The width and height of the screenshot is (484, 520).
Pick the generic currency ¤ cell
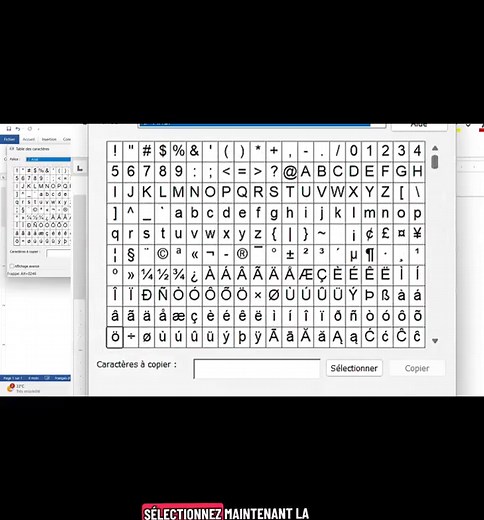(402, 234)
